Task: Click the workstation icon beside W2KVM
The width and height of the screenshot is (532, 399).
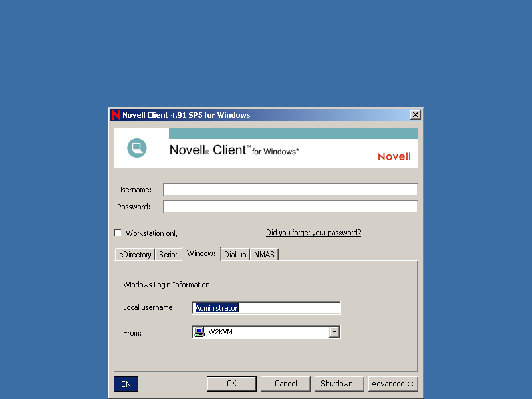Action: [199, 332]
